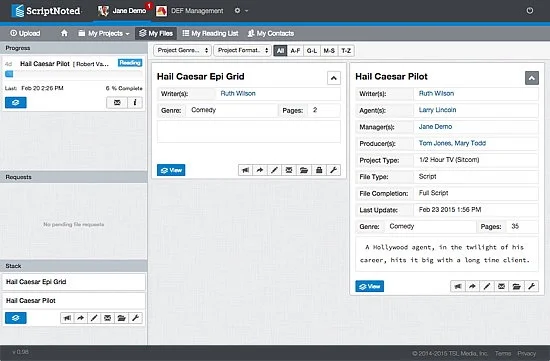550x361 pixels.
Task: Click blue layers button in Progress panel
Action: [x=16, y=103]
